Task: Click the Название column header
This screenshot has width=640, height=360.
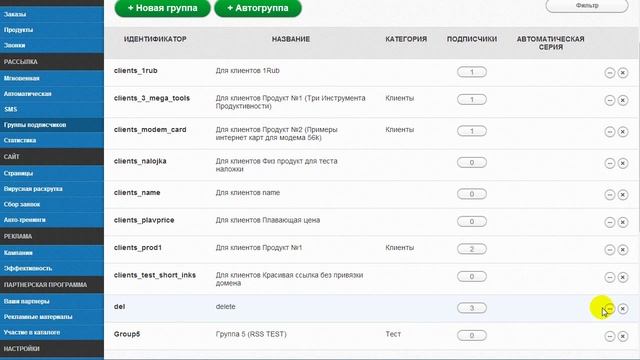Action: click(291, 39)
